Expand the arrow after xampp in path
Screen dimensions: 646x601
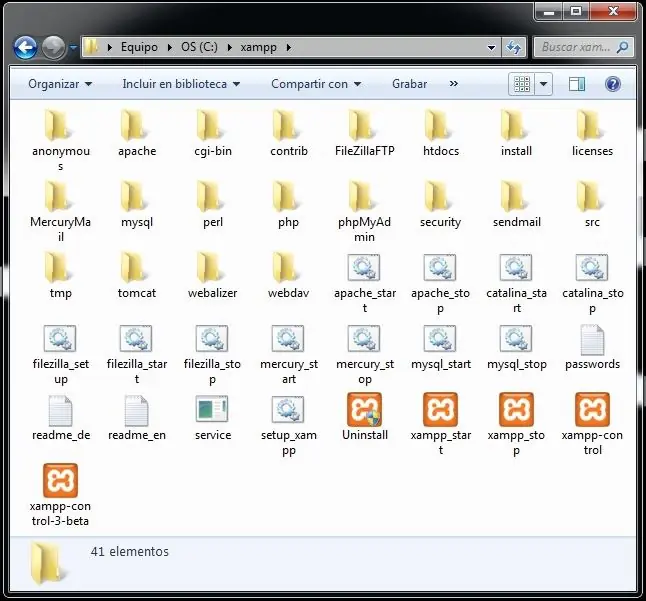[288, 47]
